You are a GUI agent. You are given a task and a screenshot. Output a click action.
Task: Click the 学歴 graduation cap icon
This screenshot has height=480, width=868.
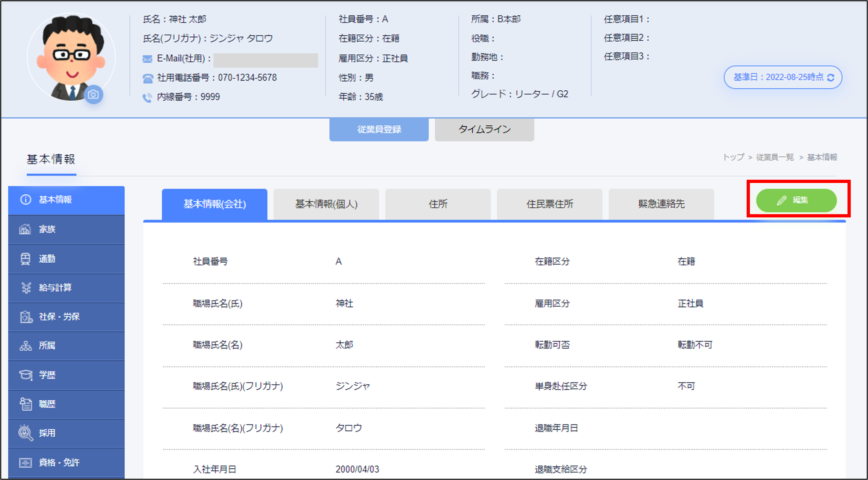coord(26,375)
